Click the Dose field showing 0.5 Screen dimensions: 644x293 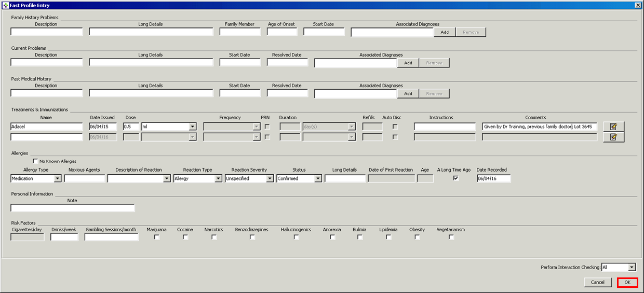click(x=131, y=127)
